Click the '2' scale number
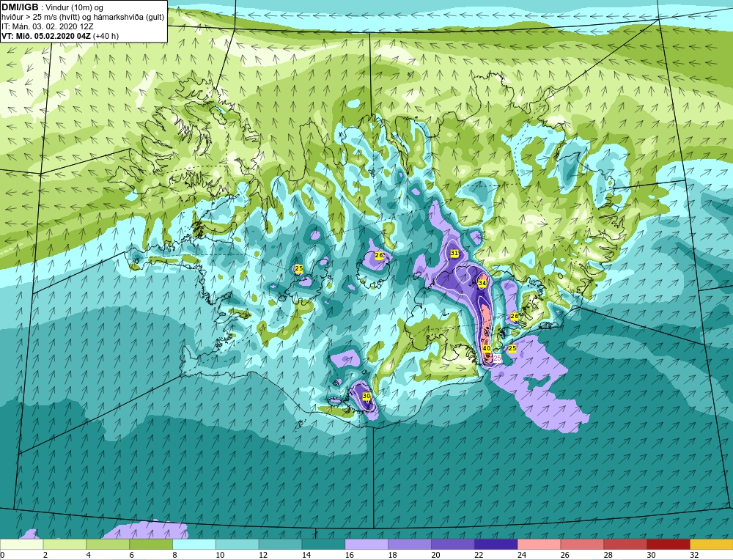 click(45, 555)
